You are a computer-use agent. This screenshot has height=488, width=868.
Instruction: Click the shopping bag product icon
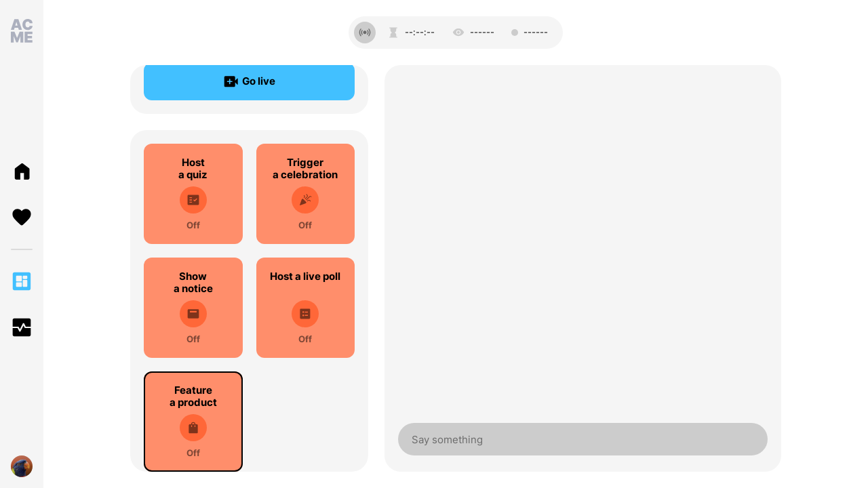click(x=193, y=428)
